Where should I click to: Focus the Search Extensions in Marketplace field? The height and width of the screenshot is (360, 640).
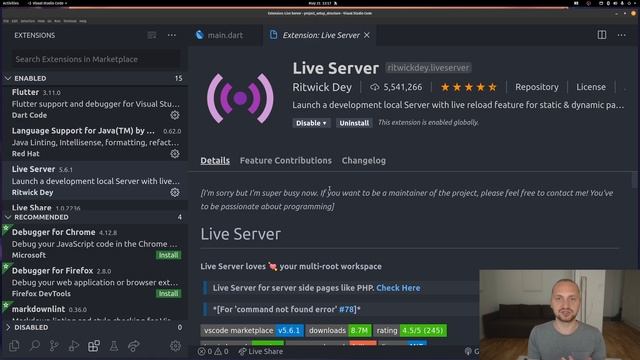click(96, 59)
